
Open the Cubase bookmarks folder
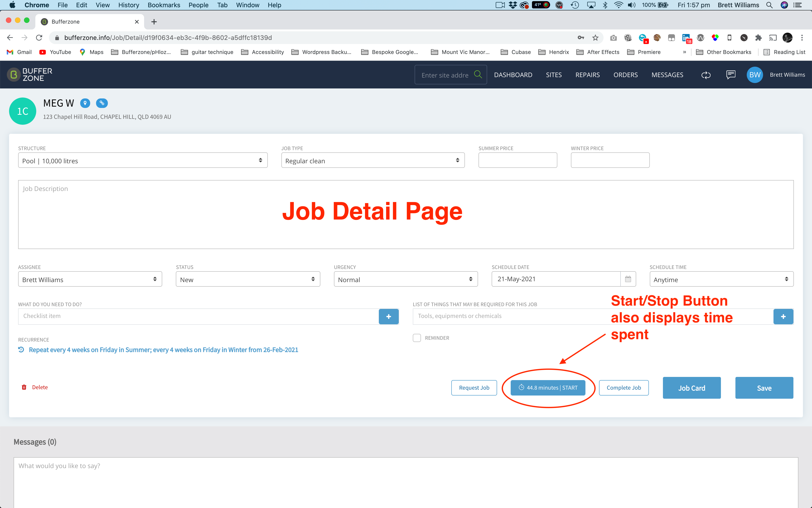[516, 52]
